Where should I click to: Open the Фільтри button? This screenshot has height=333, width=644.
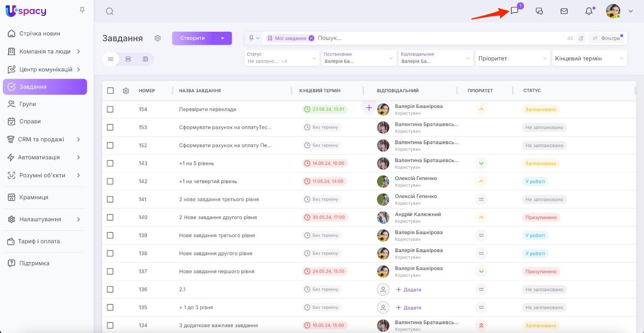pos(607,38)
